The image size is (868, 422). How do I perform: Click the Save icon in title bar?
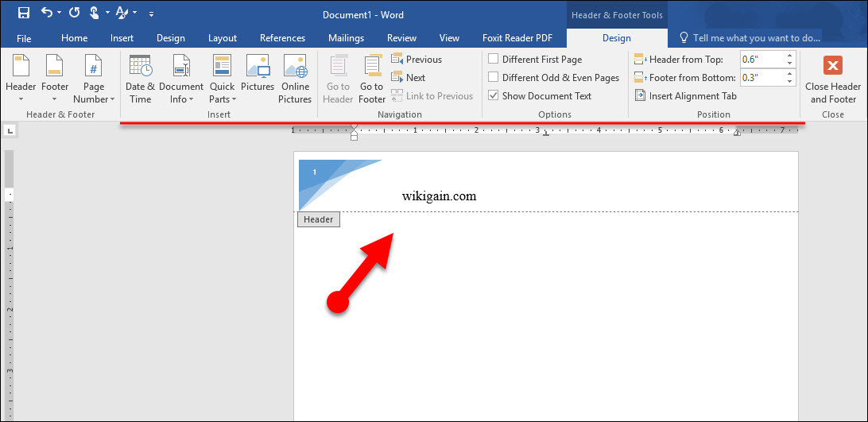(x=23, y=14)
